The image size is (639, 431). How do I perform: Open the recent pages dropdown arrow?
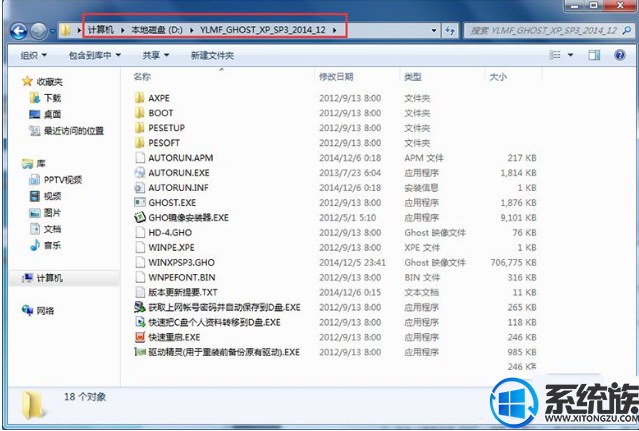tap(52, 31)
